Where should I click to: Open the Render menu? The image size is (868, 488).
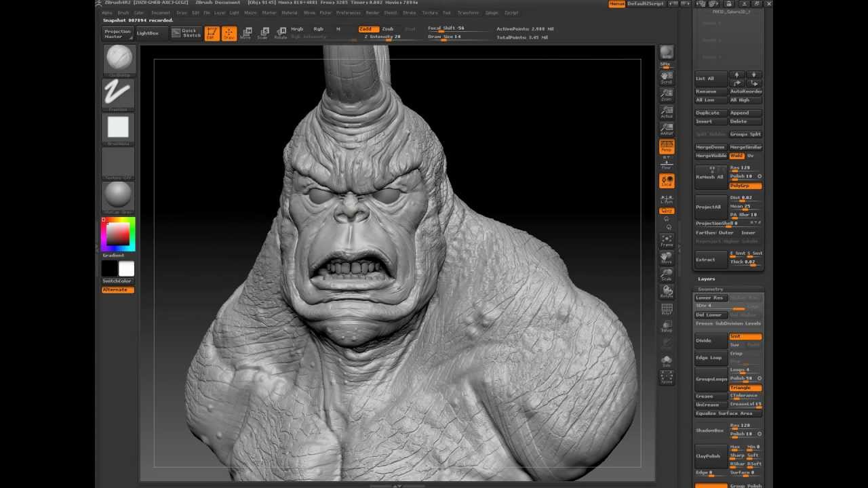pos(372,12)
